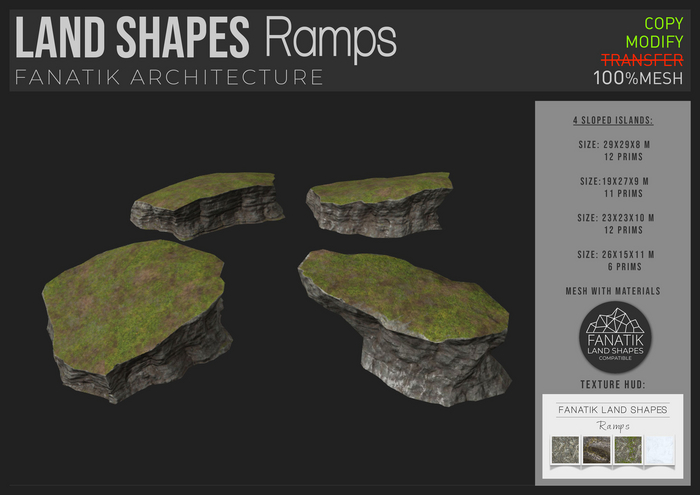Select the second dark rock texture swatch
This screenshot has width=700, height=495.
[x=596, y=450]
